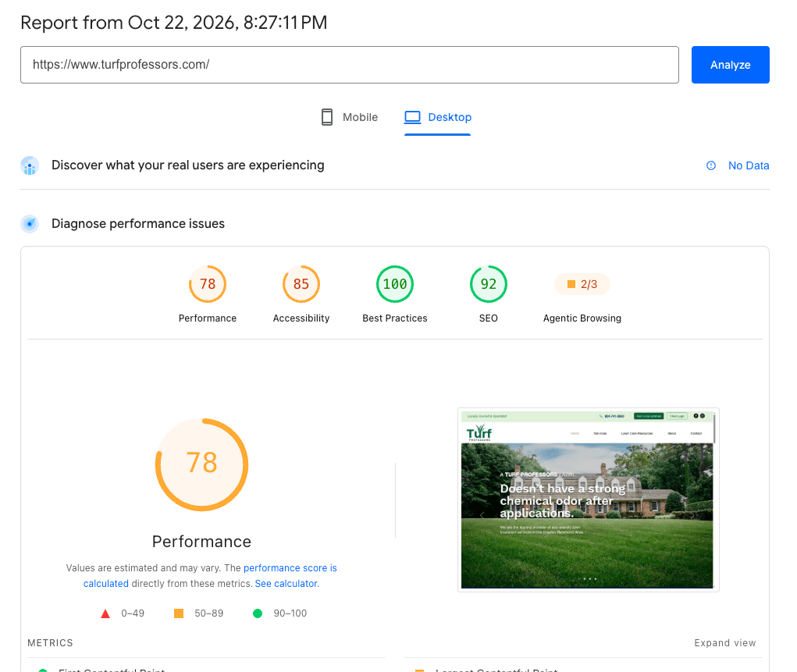797x672 pixels.
Task: Click the large Performance 78 gauge
Action: point(202,464)
